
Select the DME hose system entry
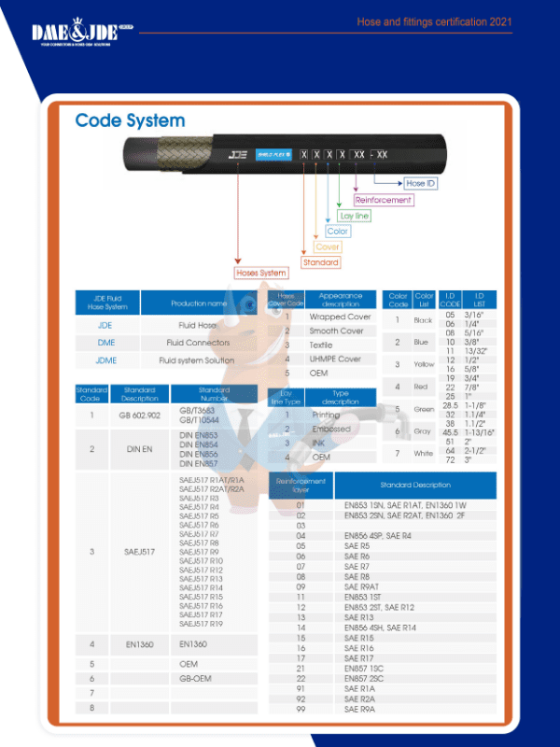[x=106, y=343]
